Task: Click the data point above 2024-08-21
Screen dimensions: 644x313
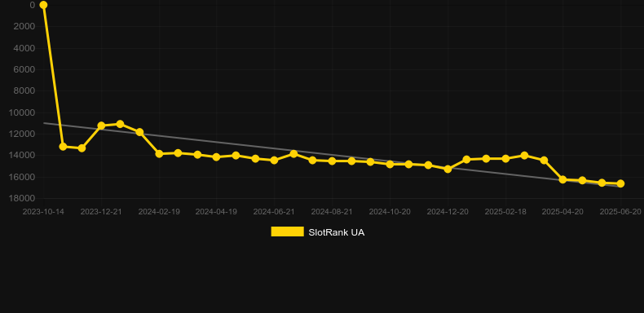Action: pos(332,161)
